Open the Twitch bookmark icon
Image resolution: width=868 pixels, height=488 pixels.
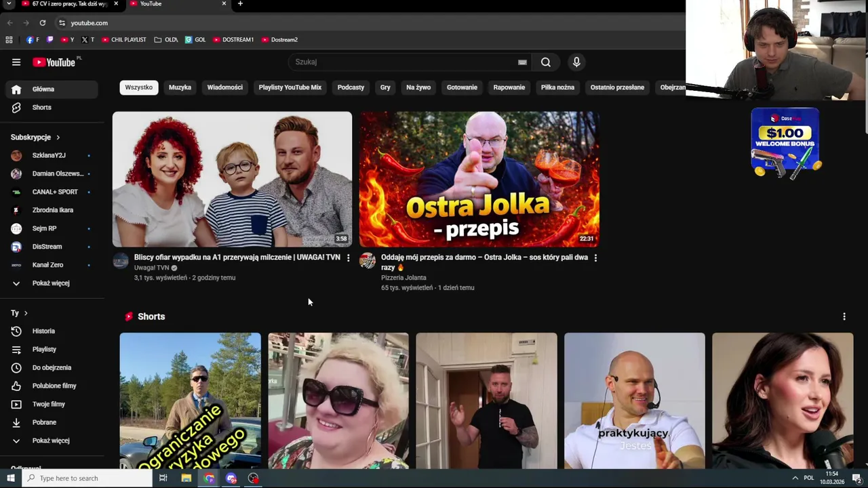click(x=50, y=40)
